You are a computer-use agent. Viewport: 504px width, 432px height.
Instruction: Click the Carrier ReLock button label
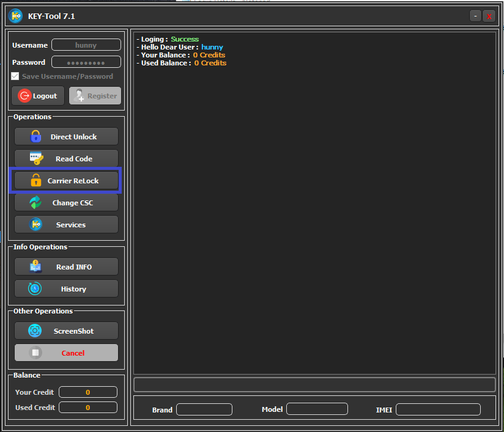(73, 181)
